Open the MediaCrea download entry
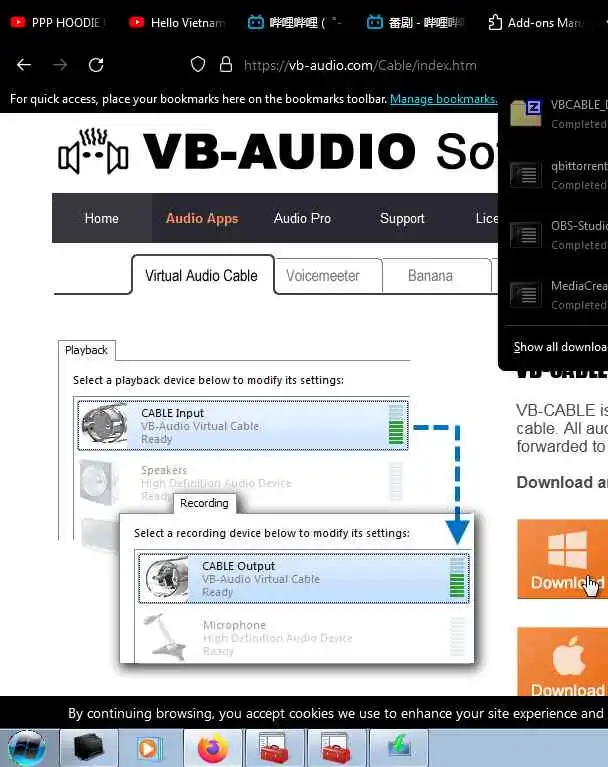 click(558, 295)
